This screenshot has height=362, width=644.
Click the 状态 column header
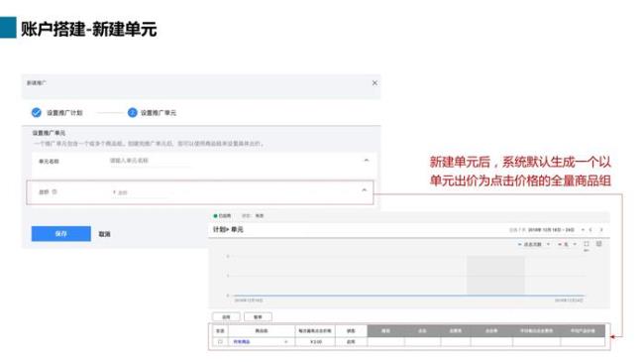click(351, 330)
